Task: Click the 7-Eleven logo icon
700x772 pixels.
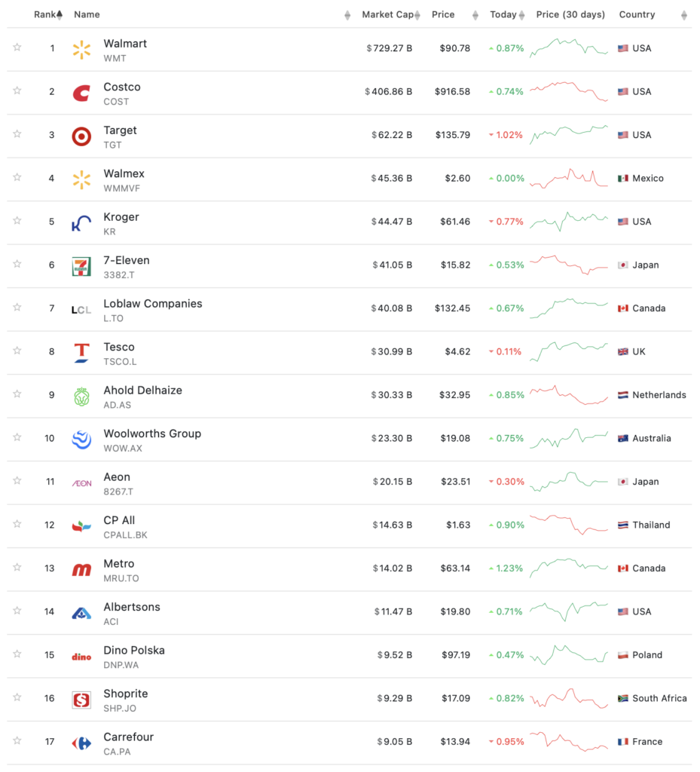Action: pos(81,266)
